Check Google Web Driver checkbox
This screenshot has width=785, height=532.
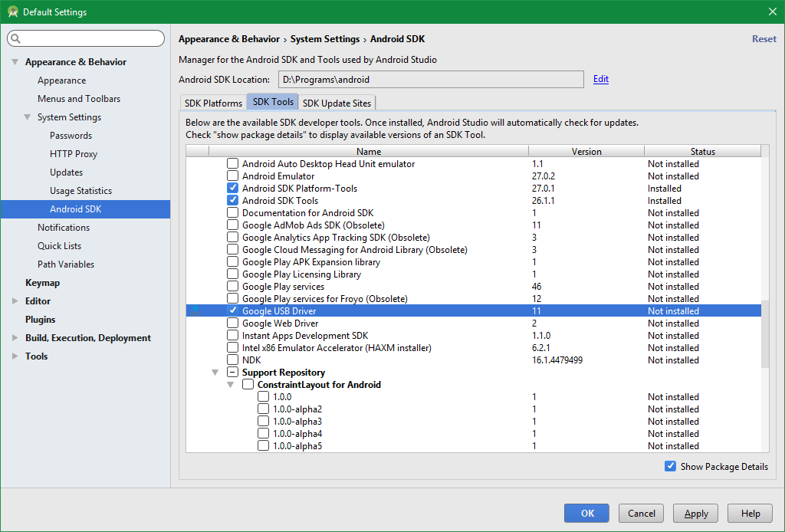pos(232,323)
